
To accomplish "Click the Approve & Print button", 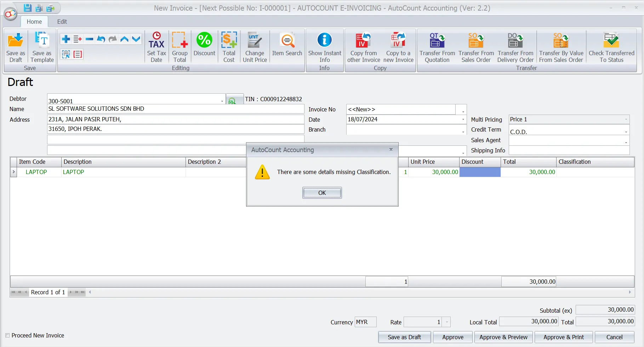I will (x=563, y=337).
